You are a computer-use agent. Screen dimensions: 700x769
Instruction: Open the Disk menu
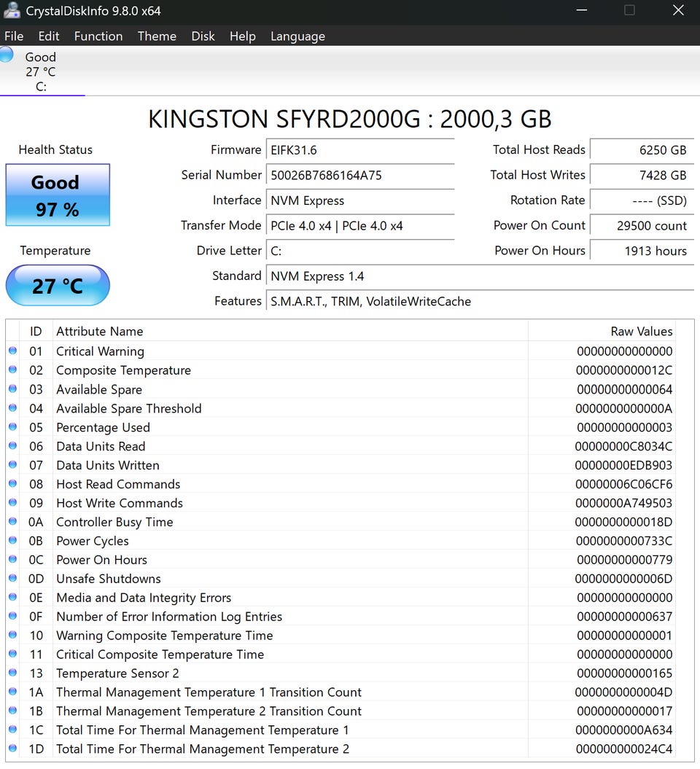coord(203,36)
